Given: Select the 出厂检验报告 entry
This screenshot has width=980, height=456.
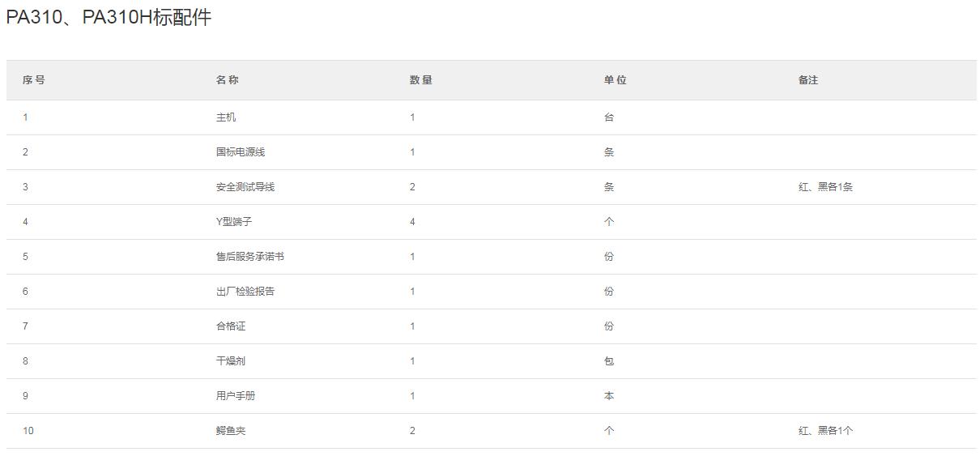Looking at the screenshot, I should pyautogui.click(x=245, y=292).
